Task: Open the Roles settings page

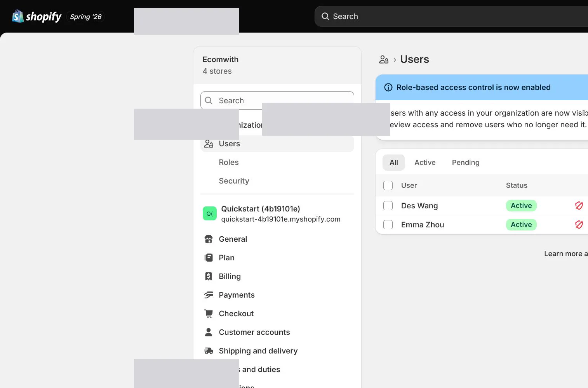Action: click(229, 162)
